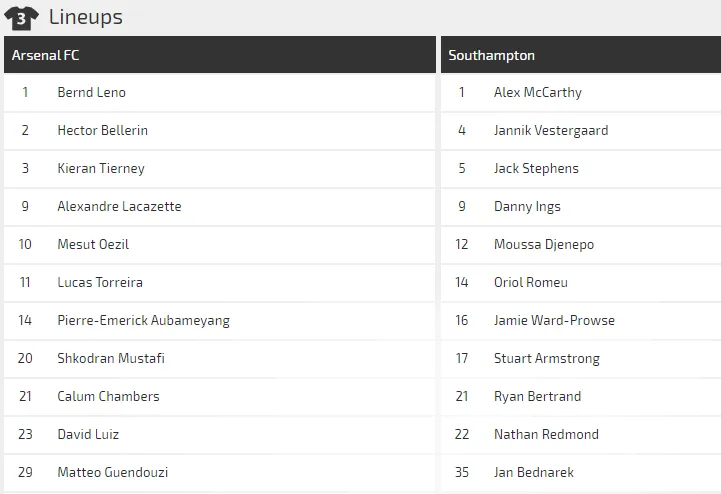Select the Lineups section heading
This screenshot has height=494, width=721.
click(x=85, y=17)
